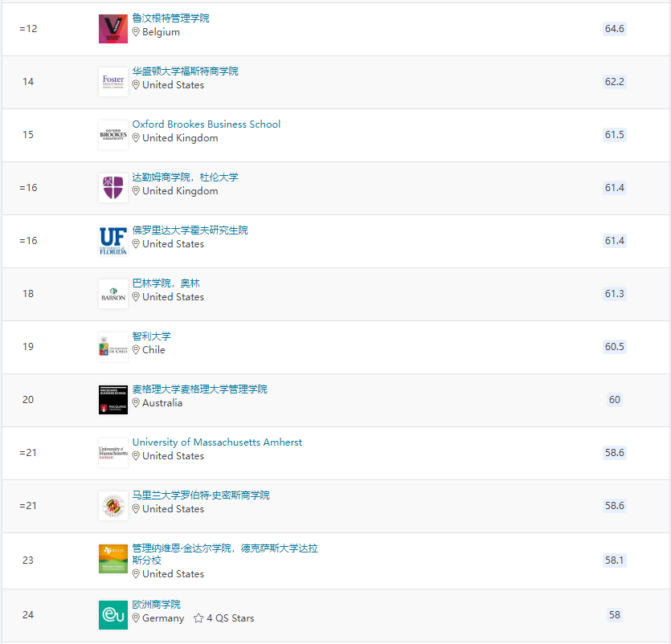Select the Babson College logo
This screenshot has height=644, width=671.
[113, 294]
